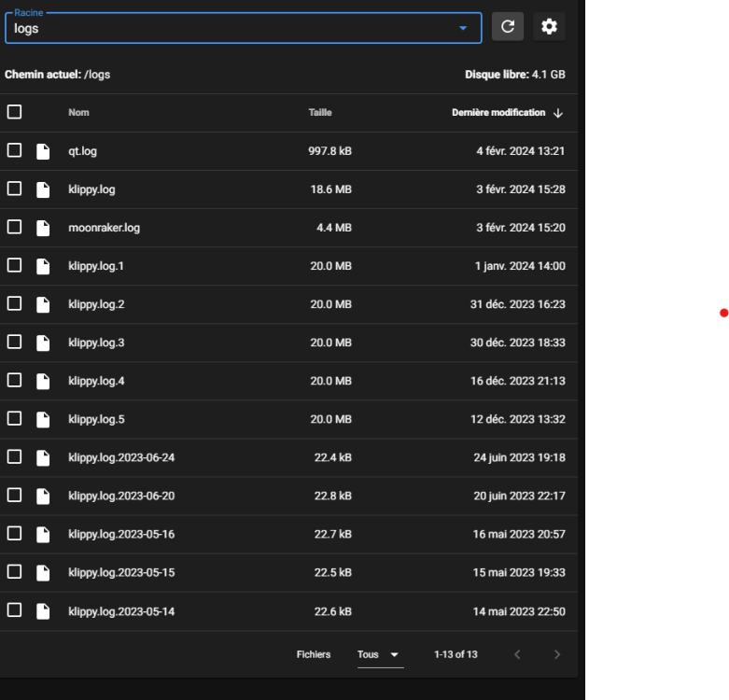729x700 pixels.
Task: Click file icon for klippy.log.2023-06-24
Action: coord(43,458)
